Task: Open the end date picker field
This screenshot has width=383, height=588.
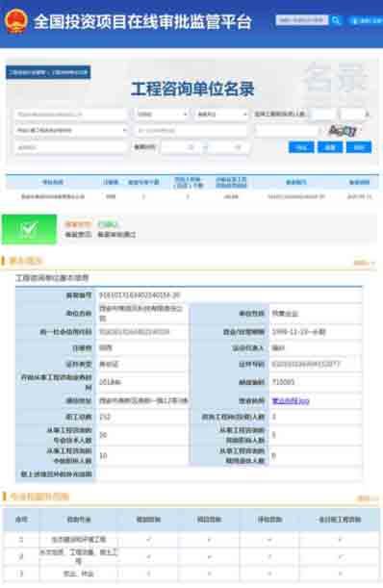Action: point(228,147)
